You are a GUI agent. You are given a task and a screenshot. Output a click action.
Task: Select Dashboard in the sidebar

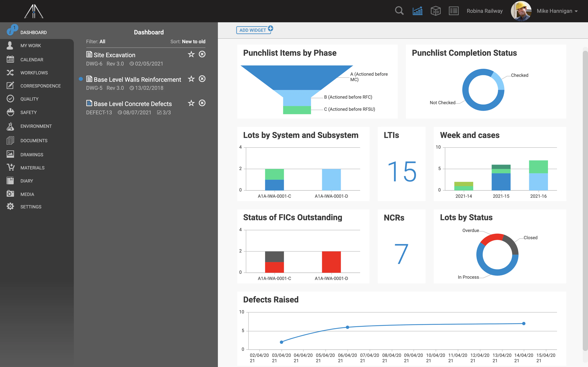[33, 32]
